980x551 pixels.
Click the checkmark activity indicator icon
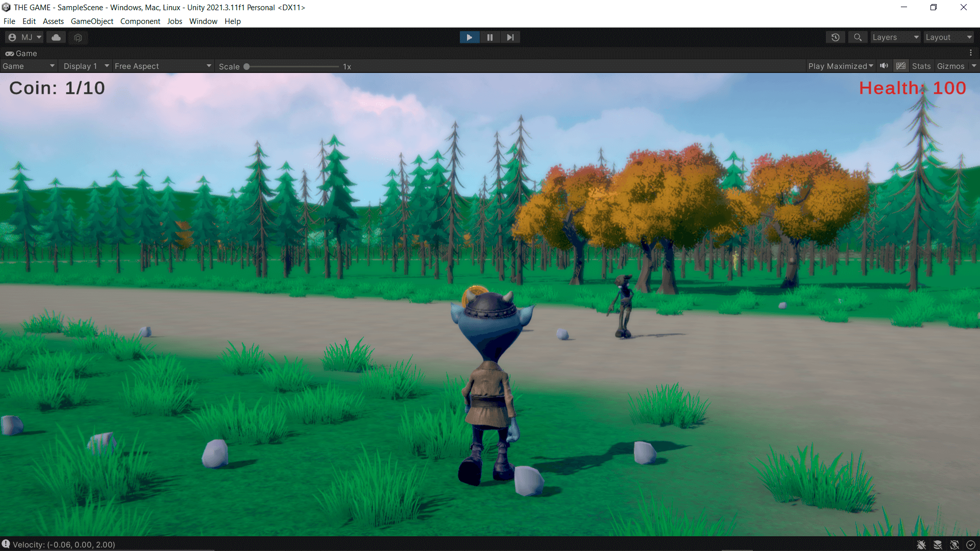[x=971, y=545]
